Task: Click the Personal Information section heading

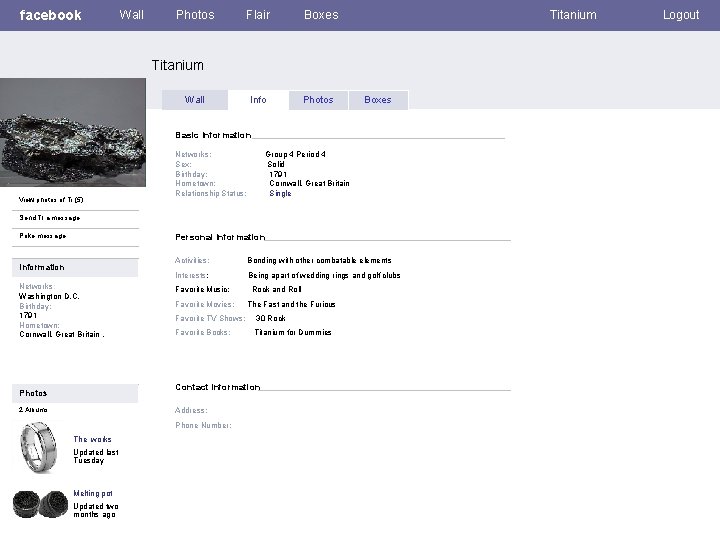Action: (x=220, y=237)
